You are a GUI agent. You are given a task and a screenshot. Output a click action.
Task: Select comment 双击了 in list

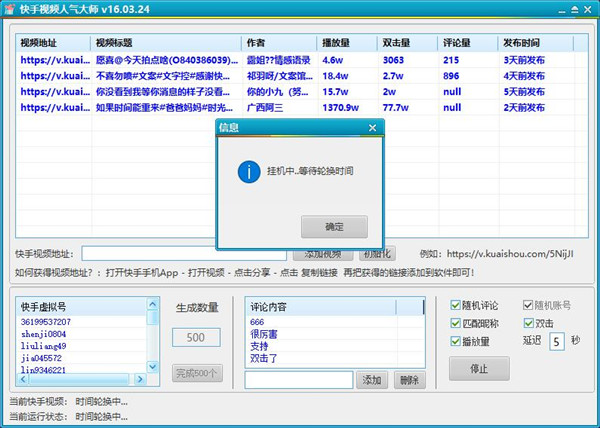coord(264,358)
